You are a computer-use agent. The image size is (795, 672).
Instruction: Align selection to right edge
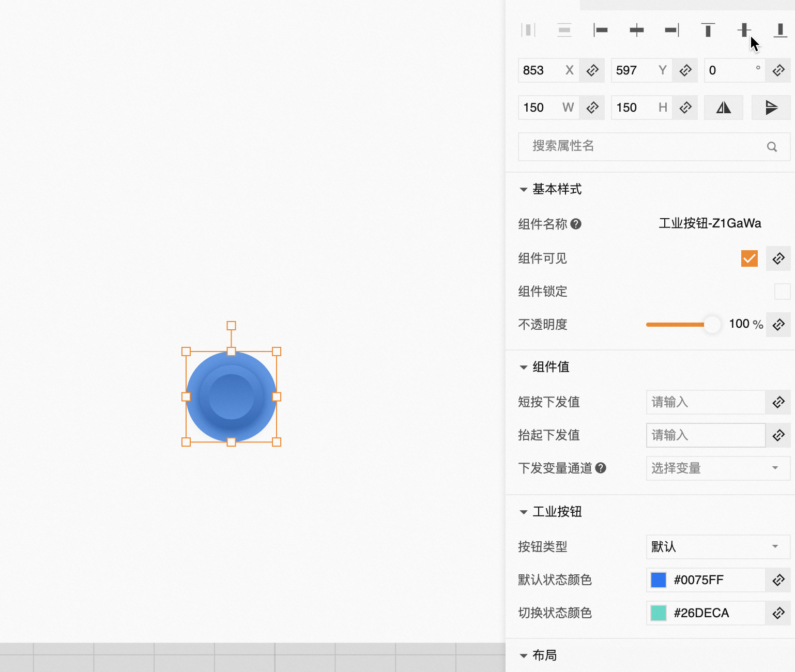tap(672, 30)
